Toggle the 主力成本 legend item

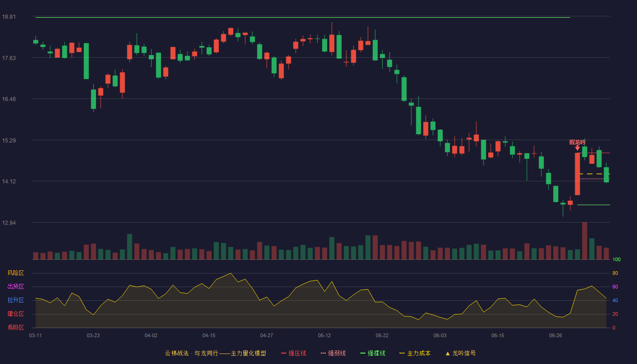pyautogui.click(x=415, y=353)
